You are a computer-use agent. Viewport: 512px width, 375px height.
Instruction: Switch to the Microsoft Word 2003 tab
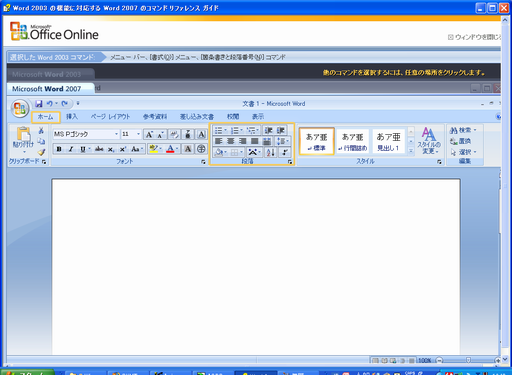pos(47,74)
